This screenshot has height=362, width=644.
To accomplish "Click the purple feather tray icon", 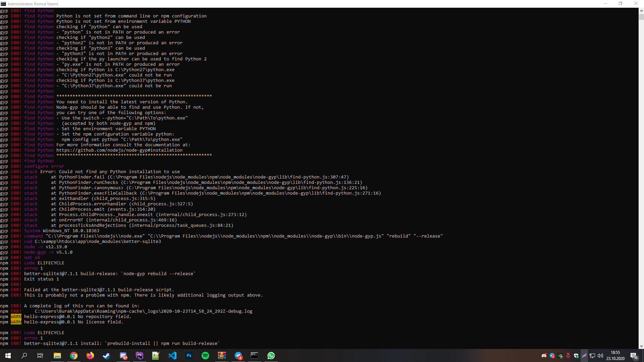I will [x=584, y=356].
